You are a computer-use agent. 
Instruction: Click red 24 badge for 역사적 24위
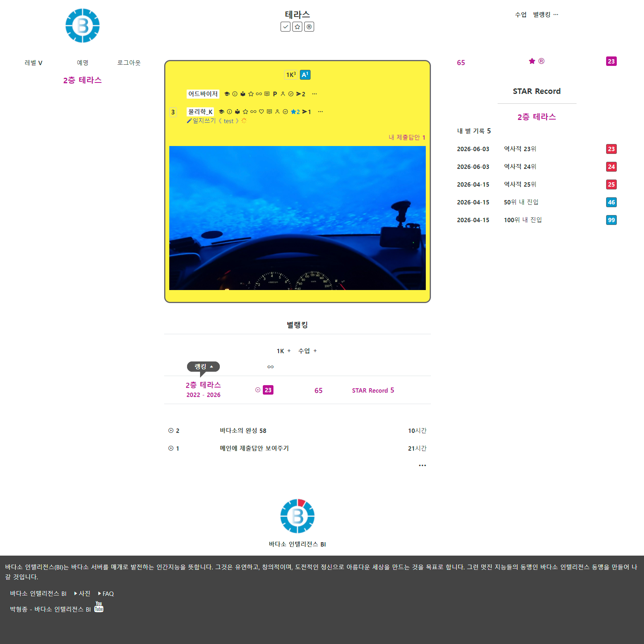[x=611, y=167]
